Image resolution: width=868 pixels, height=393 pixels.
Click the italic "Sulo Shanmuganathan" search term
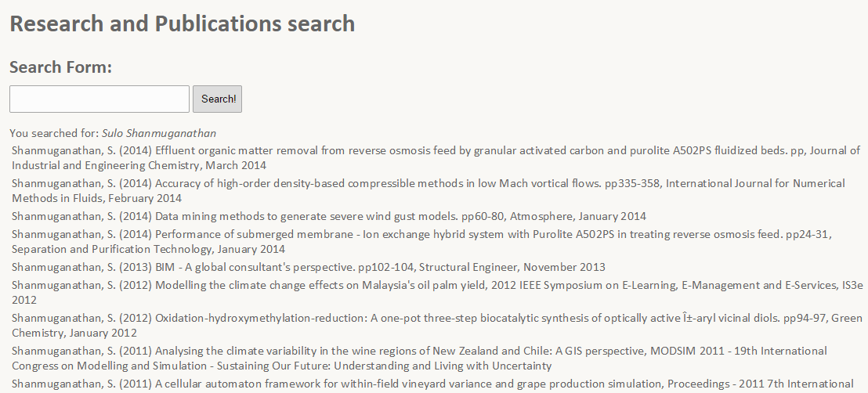coord(159,133)
